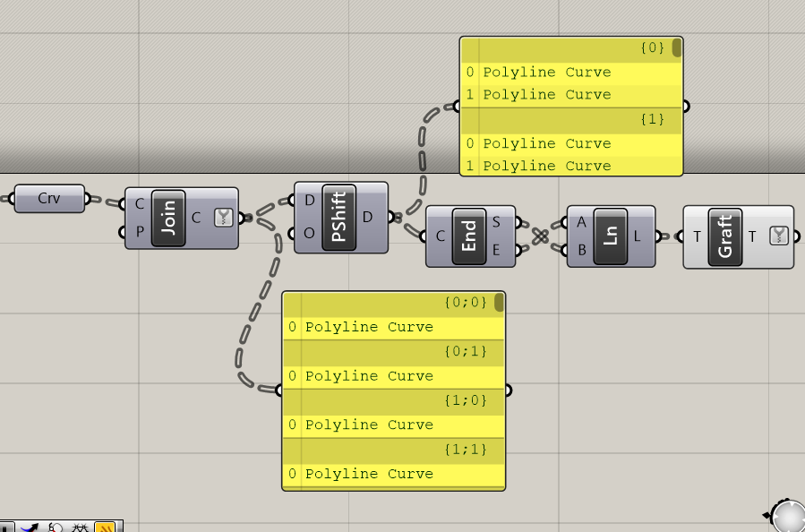Click the End points component
Image resolution: width=805 pixels, height=532 pixels.
click(x=469, y=236)
